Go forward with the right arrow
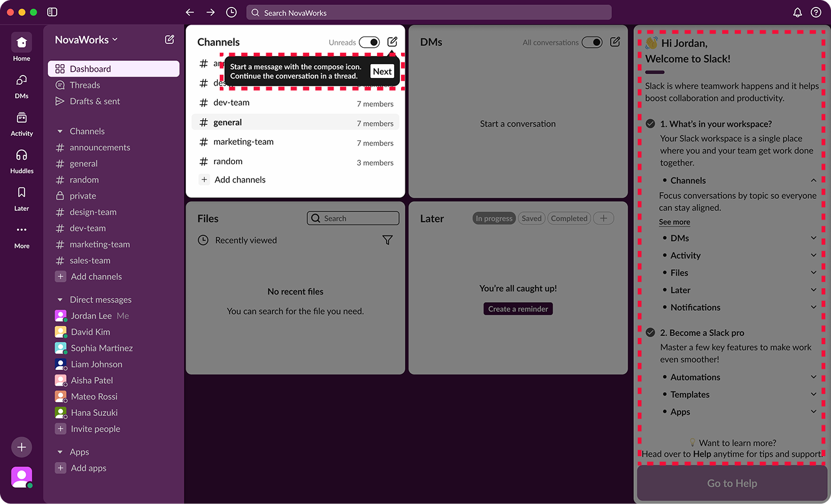This screenshot has height=504, width=831. point(210,12)
